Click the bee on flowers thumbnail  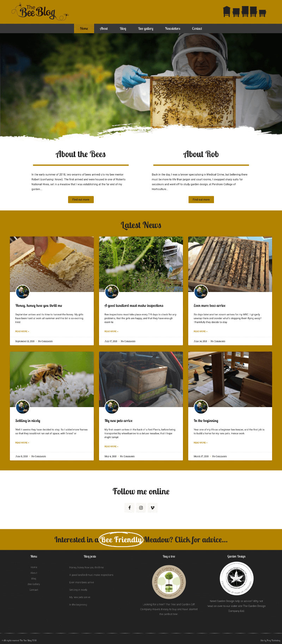(x=52, y=379)
